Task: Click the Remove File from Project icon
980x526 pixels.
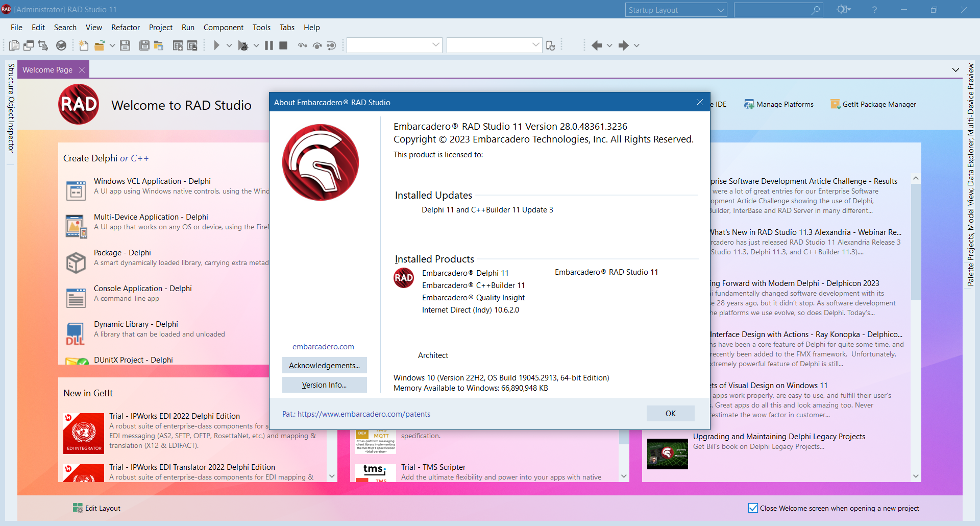Action: (192, 45)
